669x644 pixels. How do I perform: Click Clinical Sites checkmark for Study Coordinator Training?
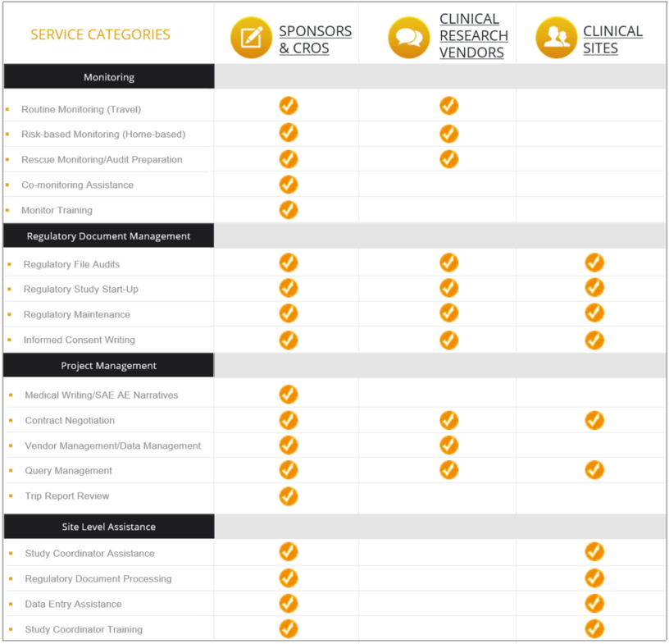click(x=594, y=628)
